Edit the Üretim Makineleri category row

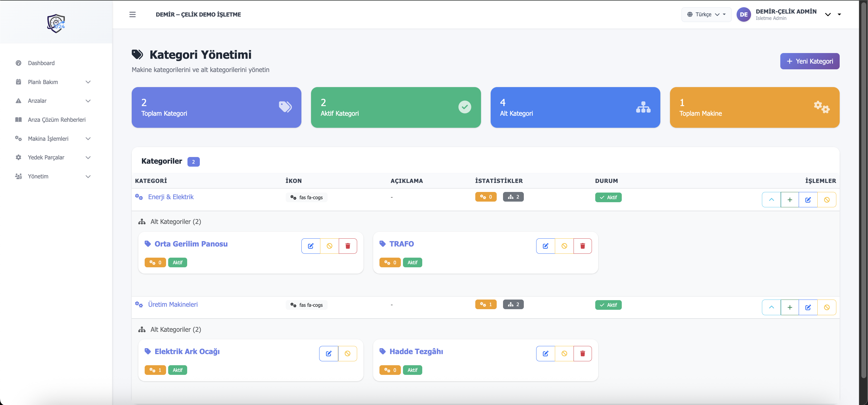[808, 307]
